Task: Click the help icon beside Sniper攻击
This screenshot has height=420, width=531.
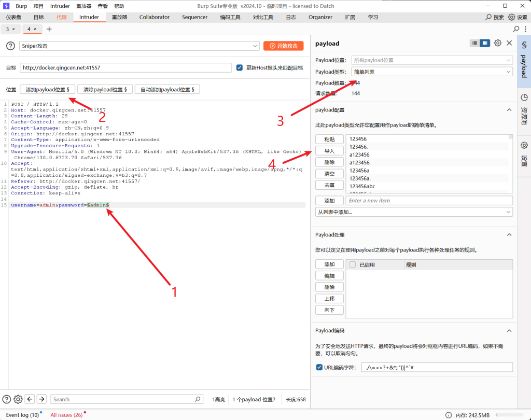Action: click(10, 46)
